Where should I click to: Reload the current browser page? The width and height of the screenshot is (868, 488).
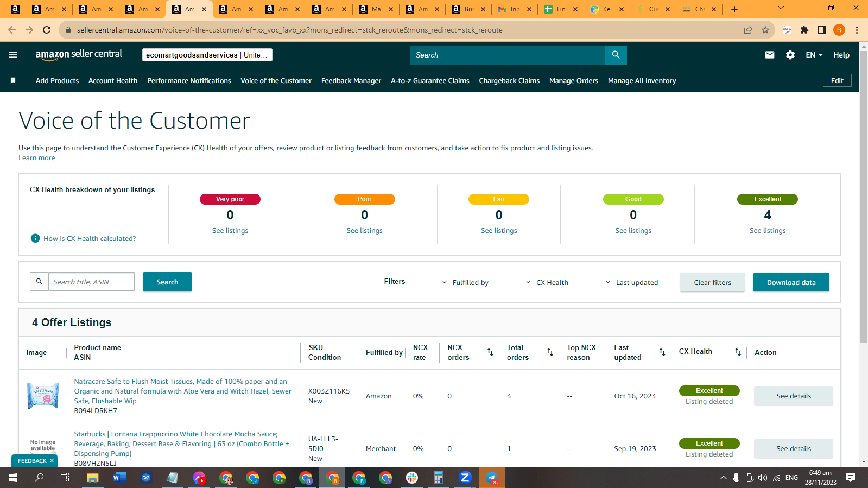click(x=47, y=30)
